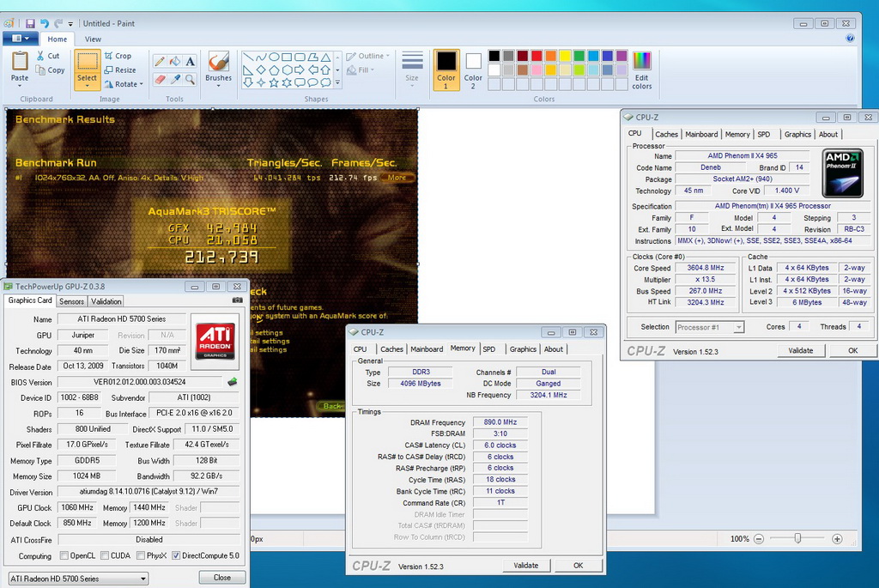879x588 pixels.
Task: Click the Paste clipboard icon
Action: [20, 61]
